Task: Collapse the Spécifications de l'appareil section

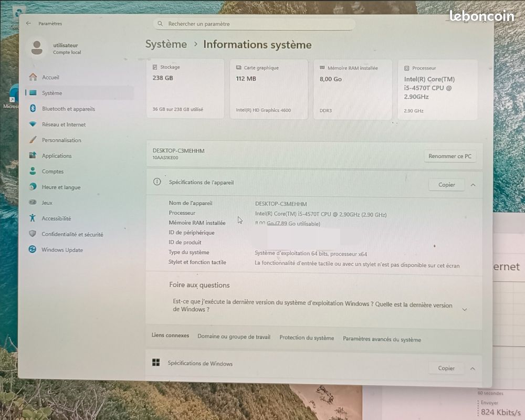Action: pos(473,185)
